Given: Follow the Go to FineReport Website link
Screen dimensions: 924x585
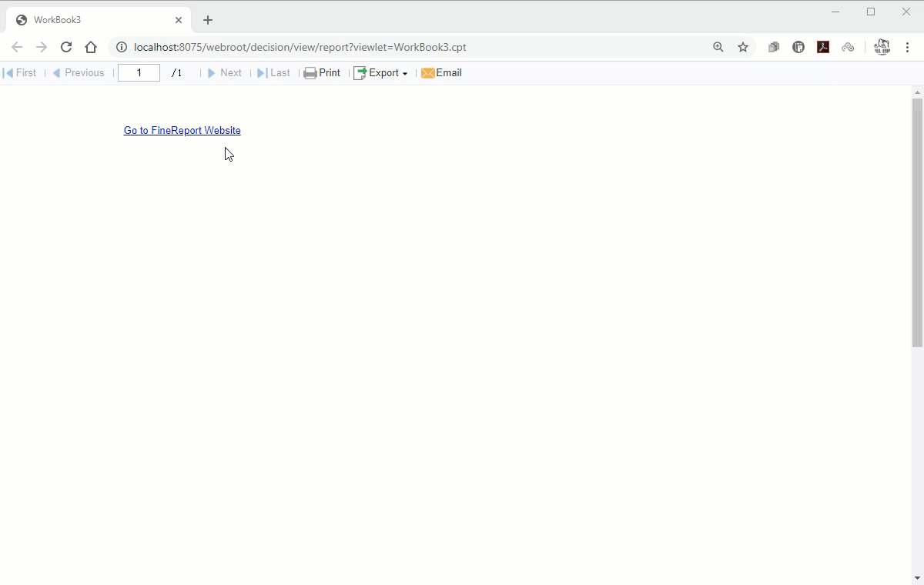Looking at the screenshot, I should tap(182, 130).
